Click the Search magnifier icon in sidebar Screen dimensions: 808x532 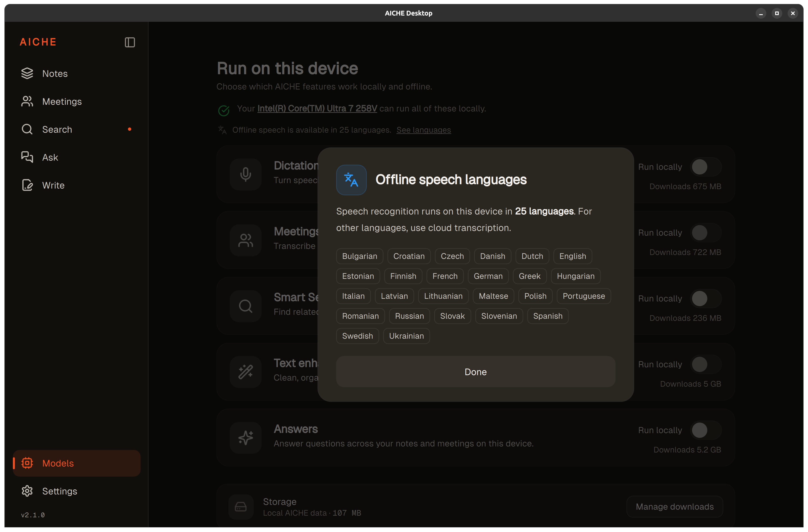(x=27, y=129)
